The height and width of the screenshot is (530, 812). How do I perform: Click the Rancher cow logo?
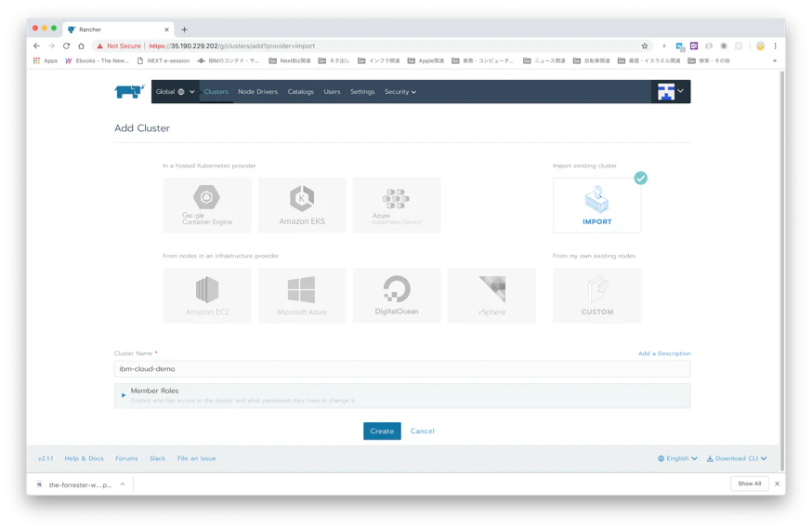(129, 92)
